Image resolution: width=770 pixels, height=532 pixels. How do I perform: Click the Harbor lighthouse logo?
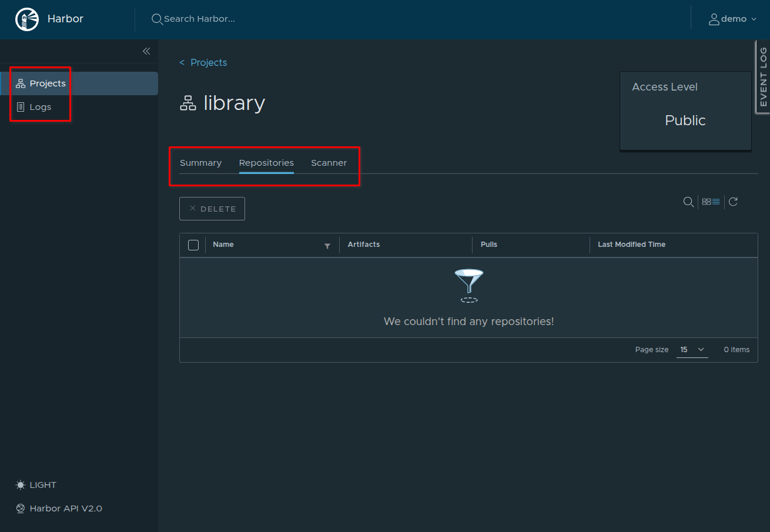pyautogui.click(x=26, y=19)
